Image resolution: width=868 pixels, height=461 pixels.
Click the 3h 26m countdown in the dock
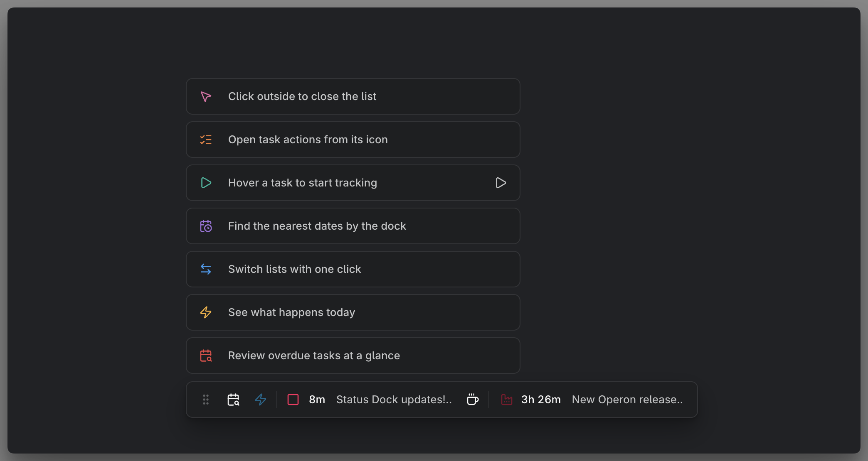pos(541,400)
